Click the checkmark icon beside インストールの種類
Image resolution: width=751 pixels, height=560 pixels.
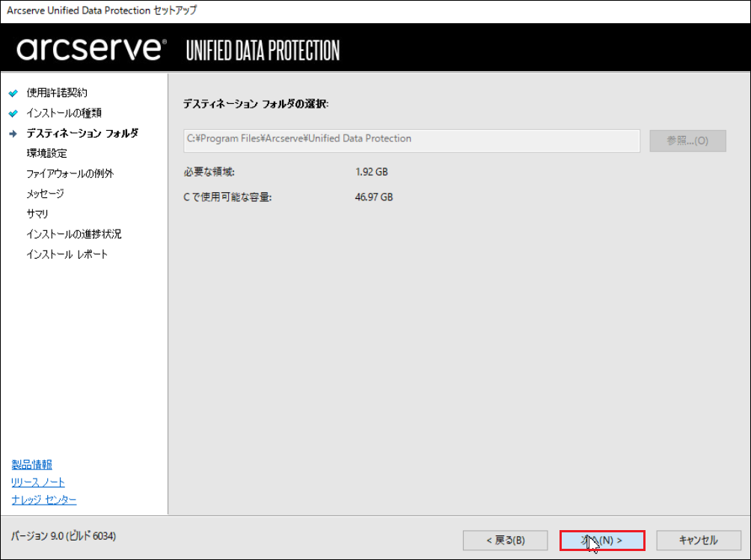pyautogui.click(x=13, y=114)
